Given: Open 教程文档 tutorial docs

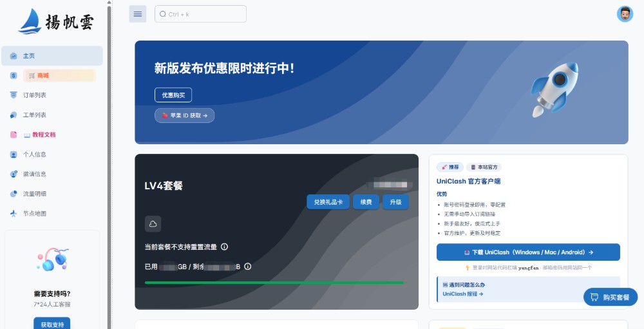Looking at the screenshot, I should [x=52, y=135].
